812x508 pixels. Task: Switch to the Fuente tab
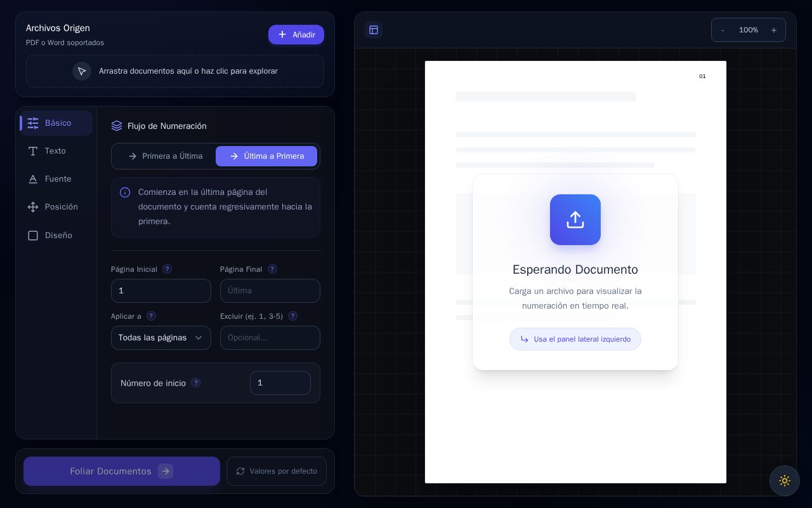coord(56,179)
